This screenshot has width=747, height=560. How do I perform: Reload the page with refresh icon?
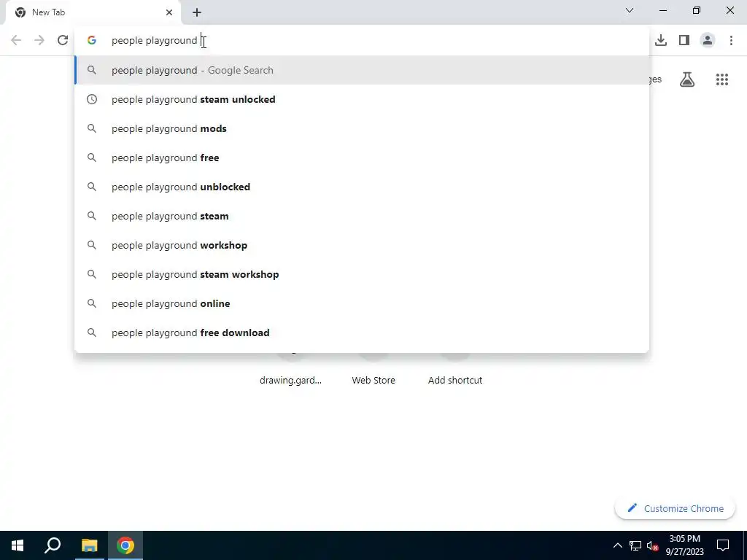(63, 40)
